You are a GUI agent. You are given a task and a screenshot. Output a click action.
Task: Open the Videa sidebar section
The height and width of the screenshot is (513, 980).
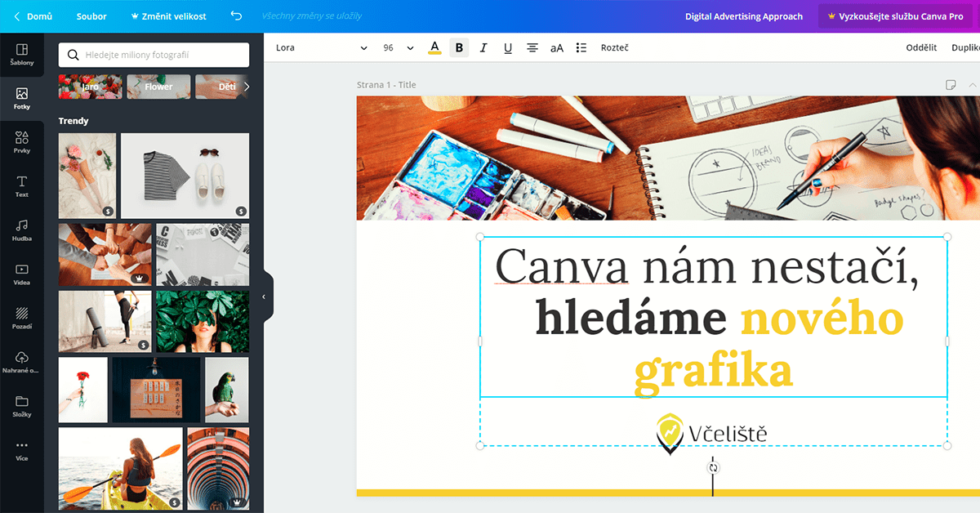pos(22,274)
